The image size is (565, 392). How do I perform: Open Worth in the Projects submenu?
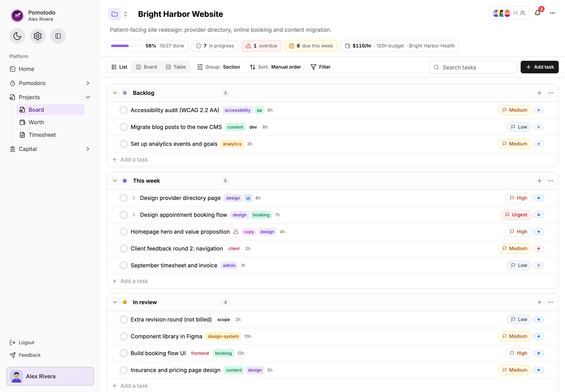point(50,122)
